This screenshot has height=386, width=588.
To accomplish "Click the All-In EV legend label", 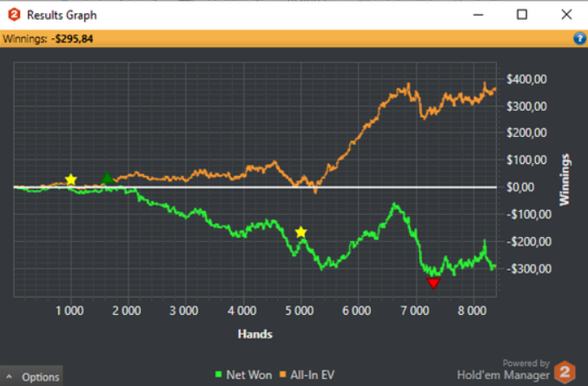I will pyautogui.click(x=312, y=375).
